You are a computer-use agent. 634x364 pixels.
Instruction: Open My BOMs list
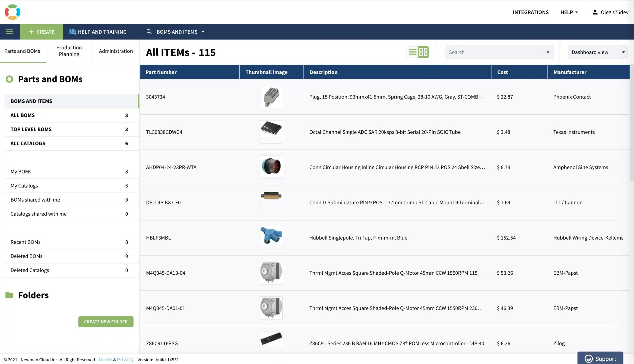72,171
